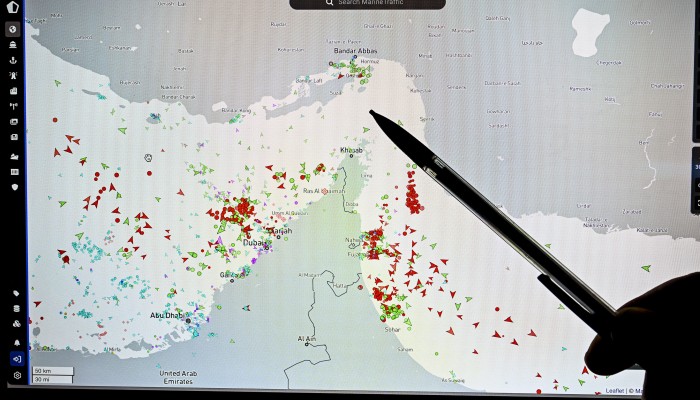
Task: Click the notifications bell icon
Action: coord(16,342)
